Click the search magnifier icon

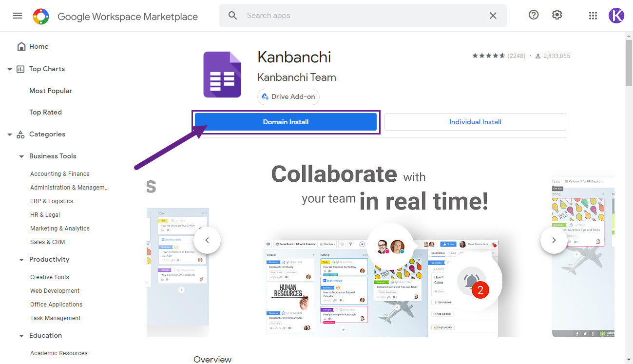(233, 16)
